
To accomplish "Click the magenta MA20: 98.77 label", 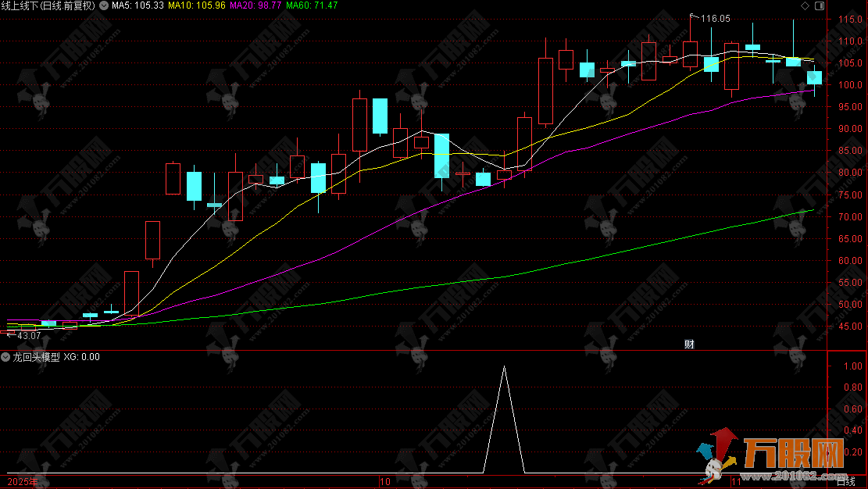I will (255, 5).
